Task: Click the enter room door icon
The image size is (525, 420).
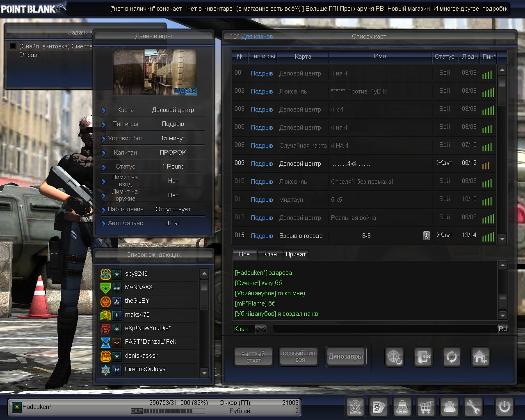Action: (423, 357)
